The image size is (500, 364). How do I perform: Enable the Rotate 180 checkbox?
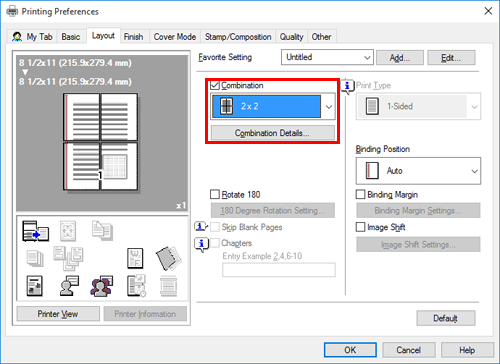point(215,194)
